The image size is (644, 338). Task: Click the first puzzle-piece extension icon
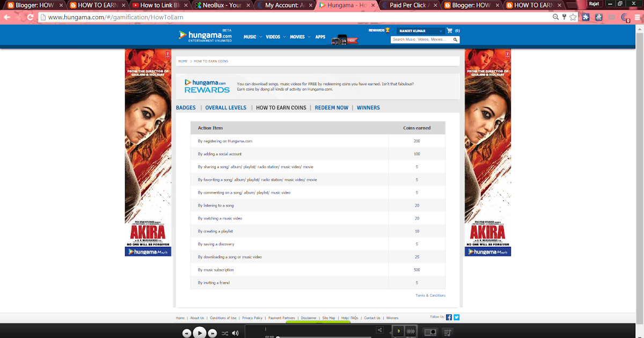pyautogui.click(x=586, y=17)
